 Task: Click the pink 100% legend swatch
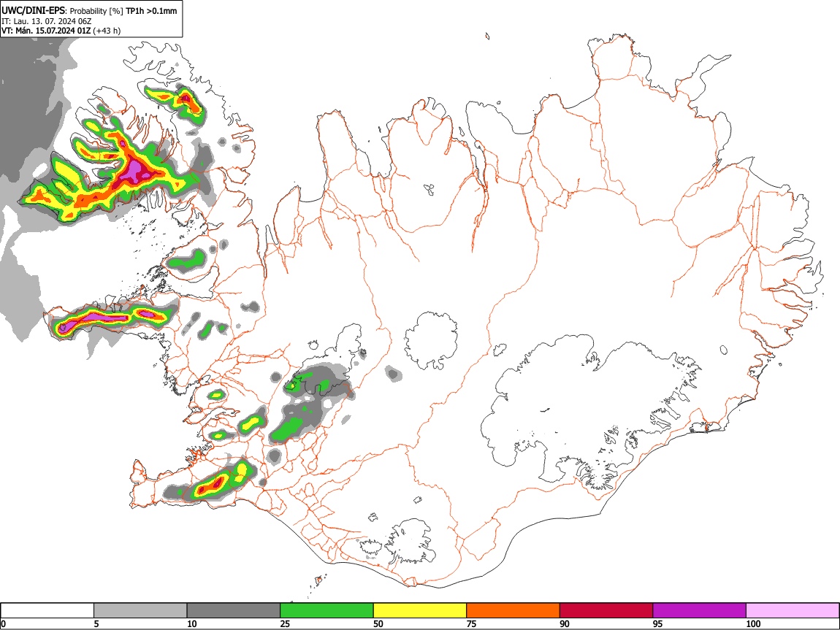point(793,610)
